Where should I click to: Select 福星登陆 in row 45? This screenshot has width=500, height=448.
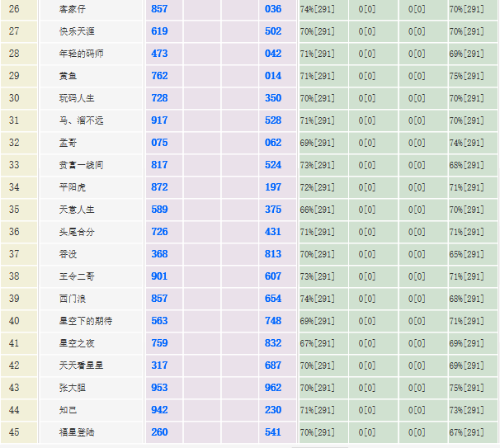[75, 432]
